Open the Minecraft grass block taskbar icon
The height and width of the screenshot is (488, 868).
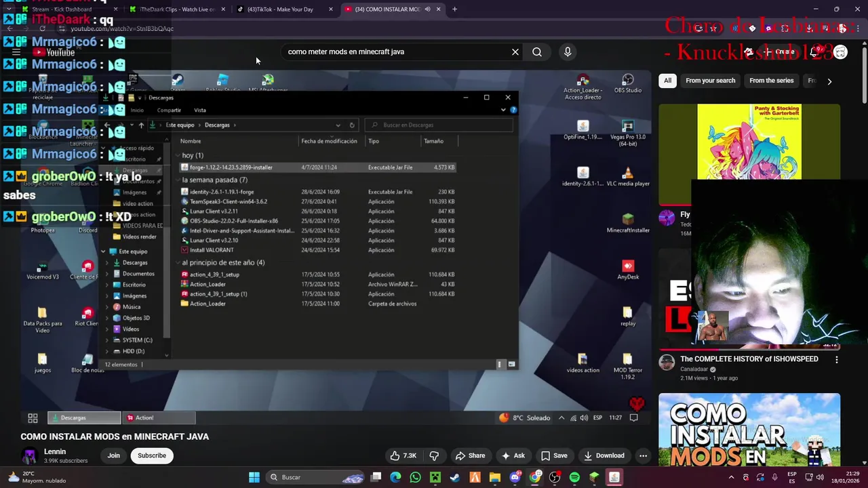coord(594,477)
